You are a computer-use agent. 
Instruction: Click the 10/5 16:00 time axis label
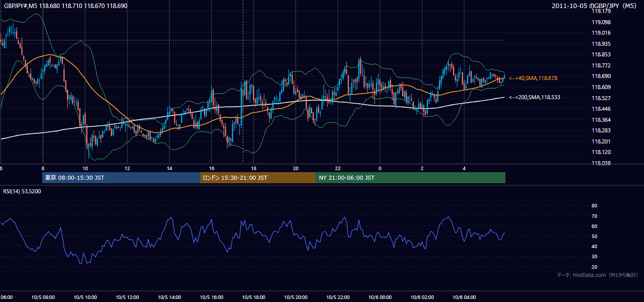tap(212, 297)
